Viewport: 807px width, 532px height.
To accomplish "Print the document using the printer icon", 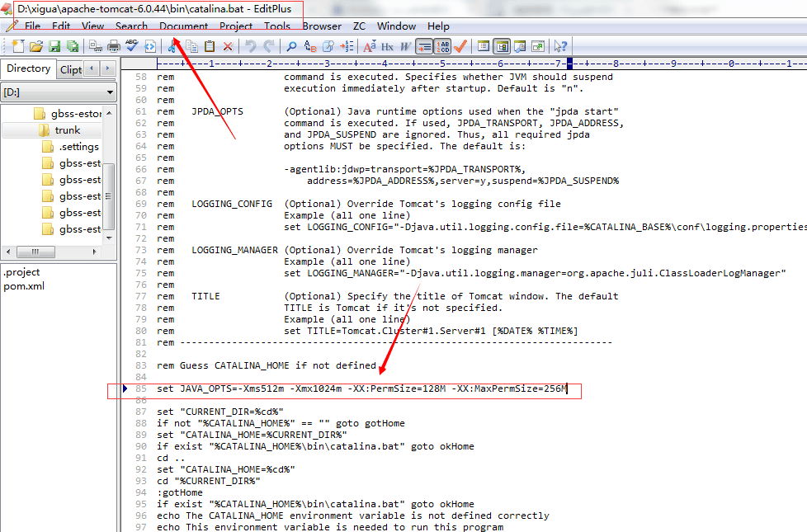I will tap(114, 46).
